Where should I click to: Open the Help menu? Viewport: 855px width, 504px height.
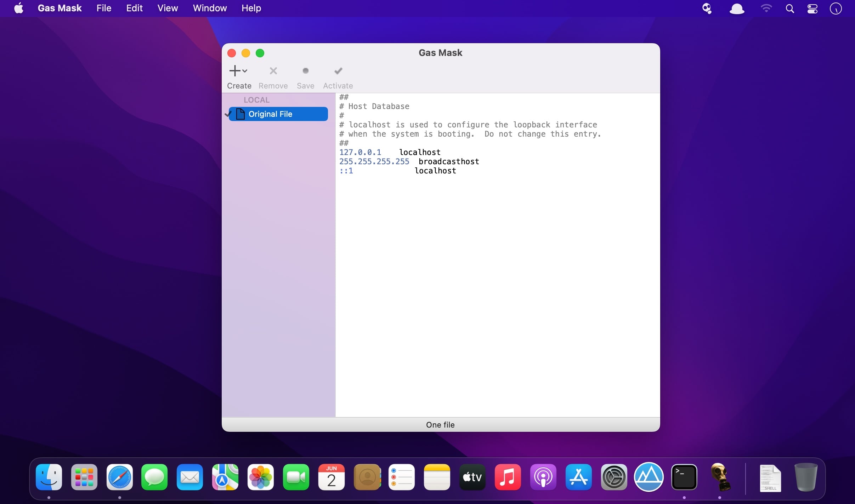(x=251, y=8)
